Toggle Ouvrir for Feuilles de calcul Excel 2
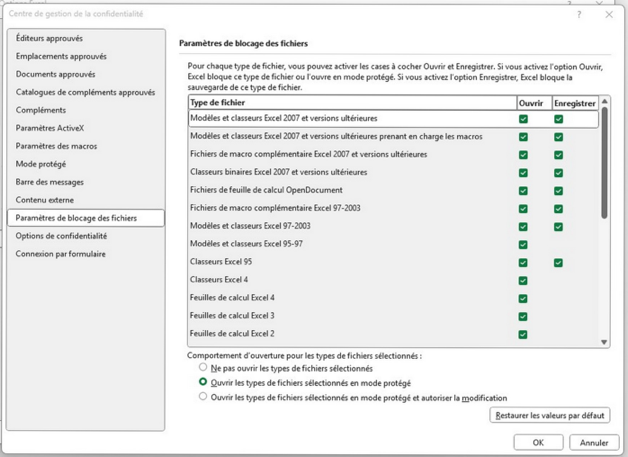The image size is (628, 457). click(x=523, y=334)
